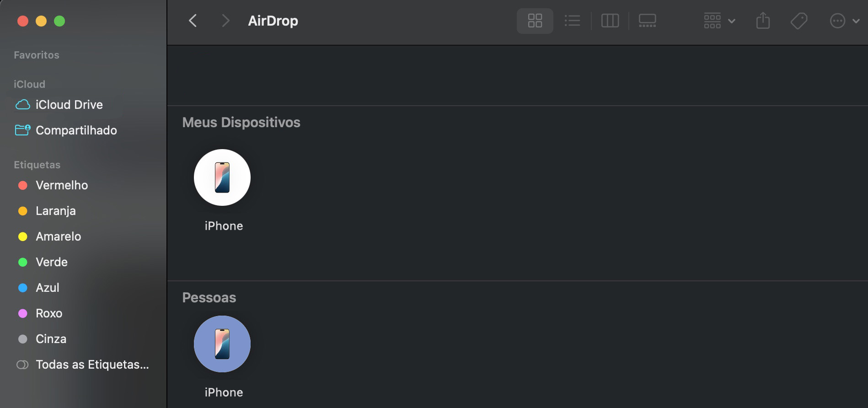The height and width of the screenshot is (408, 868).
Task: Switch to gallery view
Action: coord(647,21)
